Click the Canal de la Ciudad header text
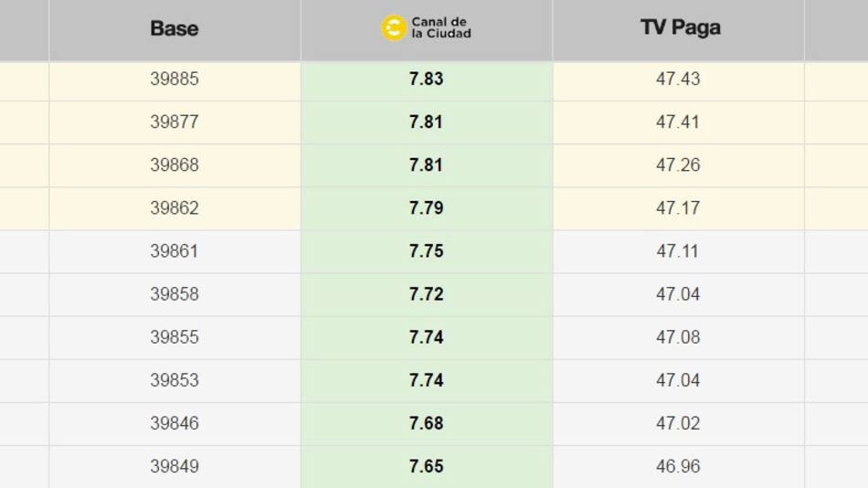The image size is (868, 488). (x=441, y=27)
